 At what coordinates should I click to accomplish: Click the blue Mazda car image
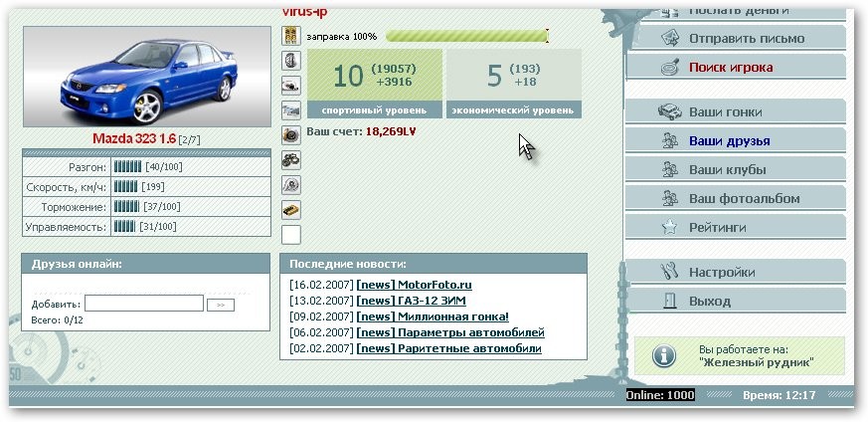point(147,77)
